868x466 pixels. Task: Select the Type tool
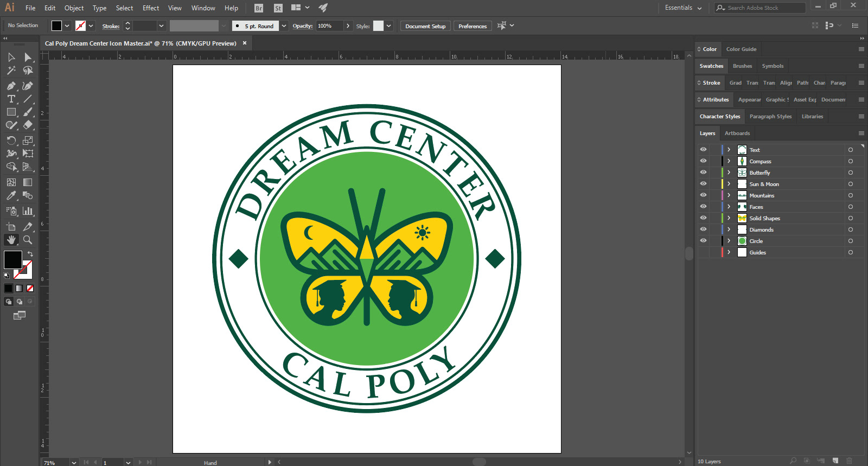pyautogui.click(x=11, y=99)
